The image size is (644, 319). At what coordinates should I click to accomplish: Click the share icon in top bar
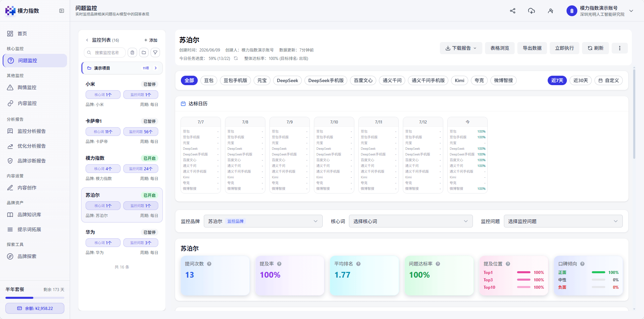[x=513, y=11]
